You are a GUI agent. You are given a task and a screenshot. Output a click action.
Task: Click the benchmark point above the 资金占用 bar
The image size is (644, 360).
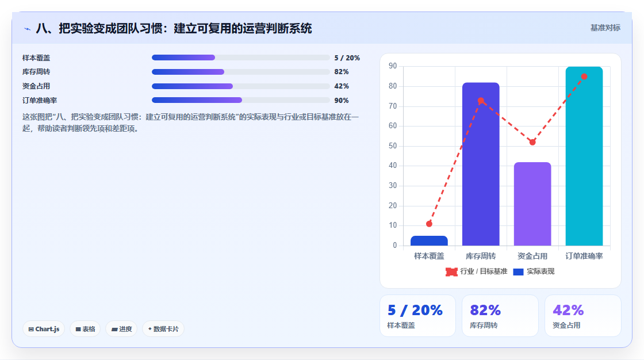(x=532, y=142)
